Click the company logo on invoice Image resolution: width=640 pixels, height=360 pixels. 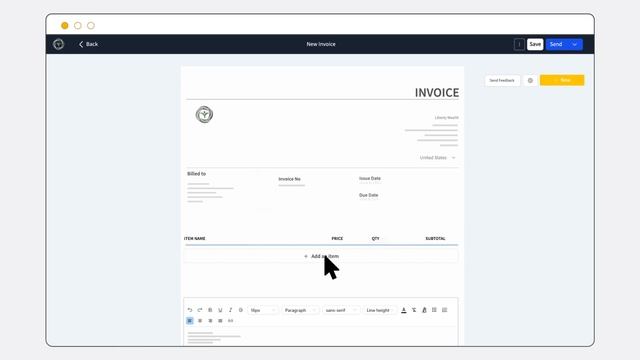pyautogui.click(x=204, y=114)
